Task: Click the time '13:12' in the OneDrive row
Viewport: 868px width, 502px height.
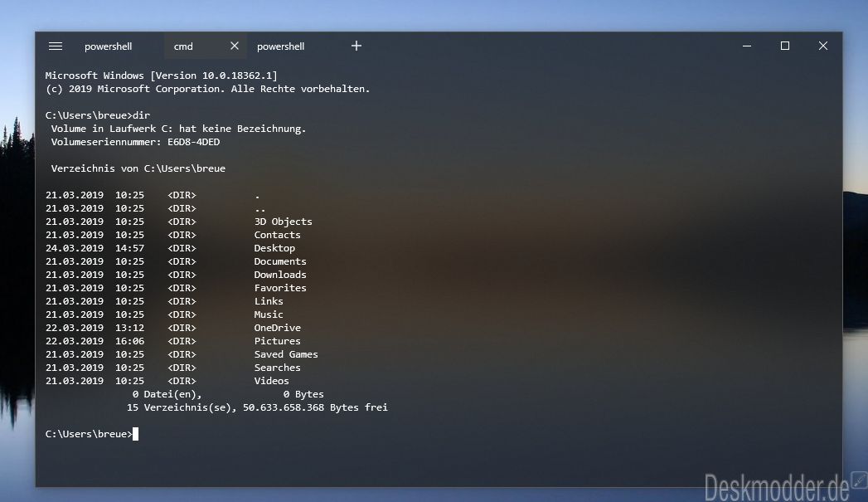Action: click(129, 328)
